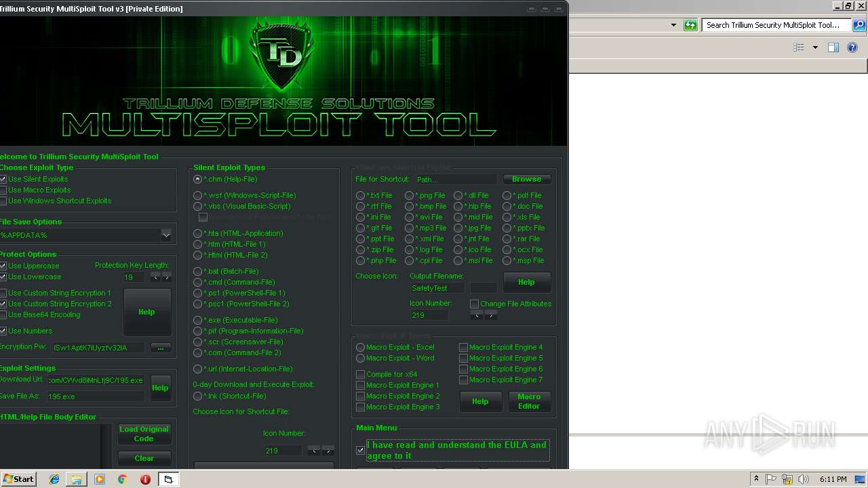Click the Action Center flag tray icon
The width and height of the screenshot is (868, 488).
[772, 479]
